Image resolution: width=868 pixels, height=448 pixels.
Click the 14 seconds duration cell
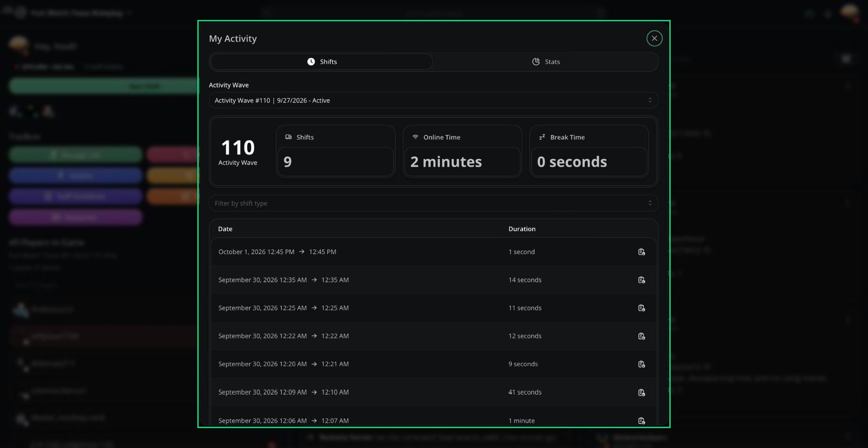tap(525, 280)
